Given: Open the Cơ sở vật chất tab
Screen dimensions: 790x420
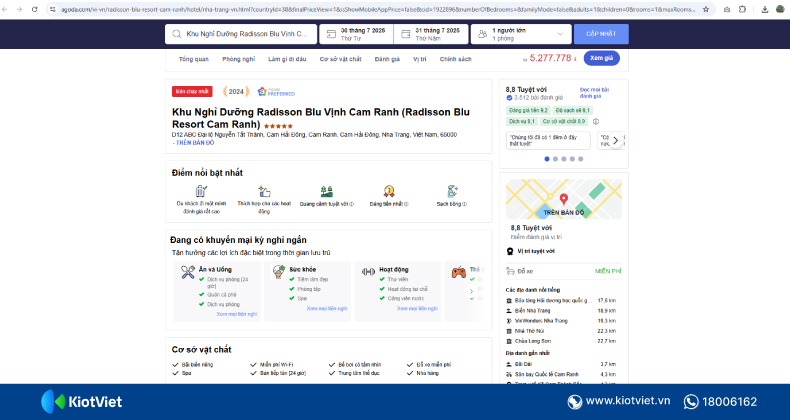Looking at the screenshot, I should [341, 59].
